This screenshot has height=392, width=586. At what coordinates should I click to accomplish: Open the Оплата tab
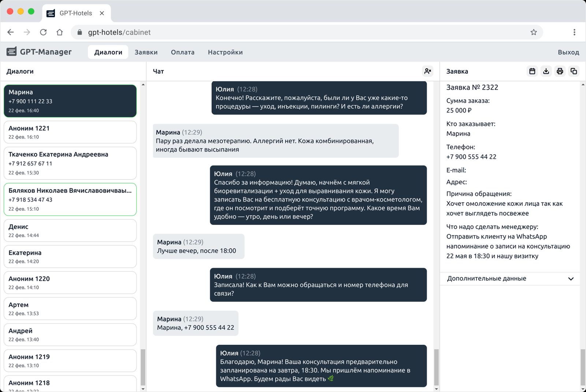click(182, 52)
